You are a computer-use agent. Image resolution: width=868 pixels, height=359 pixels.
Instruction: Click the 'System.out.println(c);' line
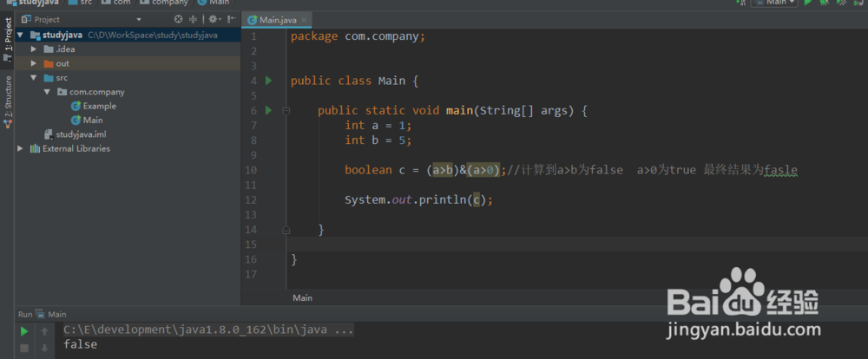(419, 200)
